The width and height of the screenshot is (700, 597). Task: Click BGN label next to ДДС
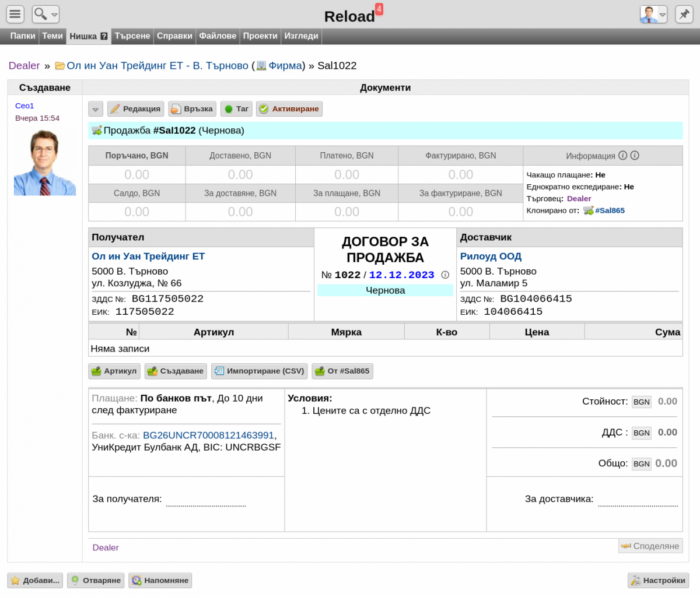coord(642,433)
